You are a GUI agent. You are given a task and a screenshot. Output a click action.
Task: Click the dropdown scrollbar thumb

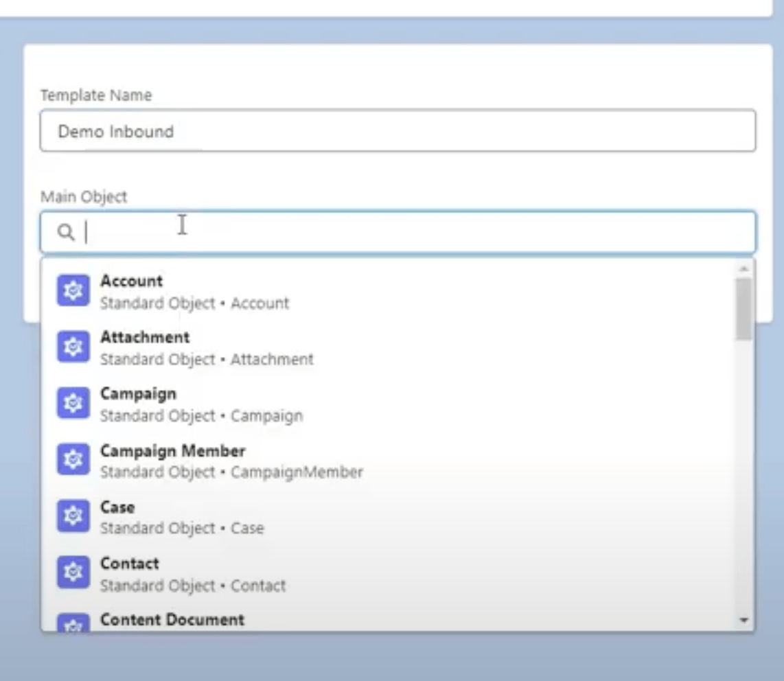coord(744,310)
